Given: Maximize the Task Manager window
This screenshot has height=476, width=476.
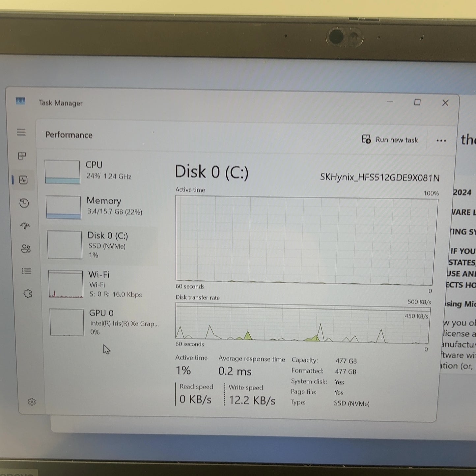Looking at the screenshot, I should pyautogui.click(x=417, y=102).
